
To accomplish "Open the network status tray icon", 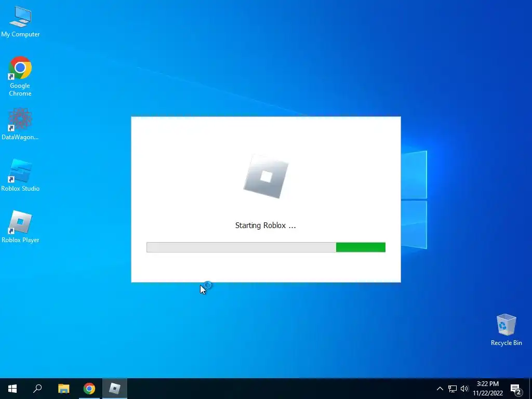I will [x=453, y=389].
